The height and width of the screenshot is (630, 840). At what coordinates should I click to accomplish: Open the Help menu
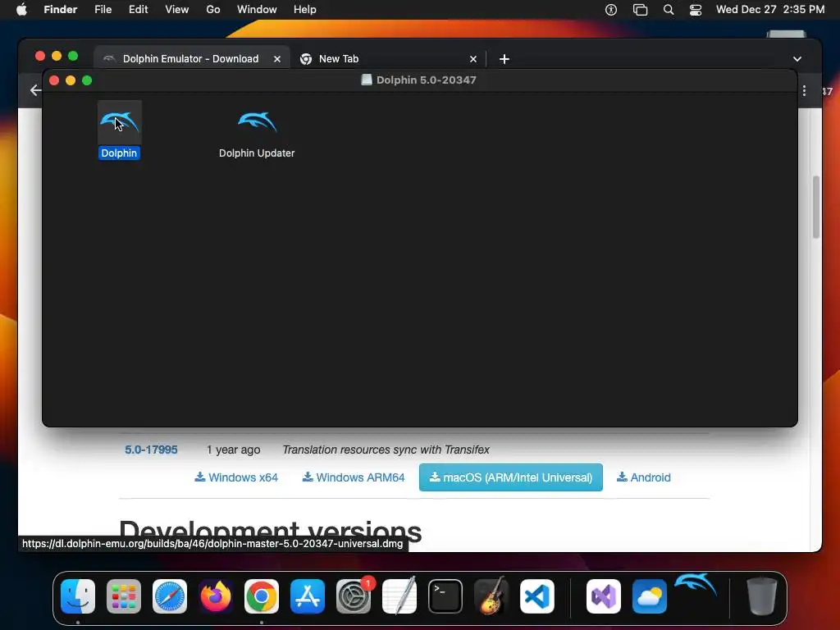(x=305, y=10)
